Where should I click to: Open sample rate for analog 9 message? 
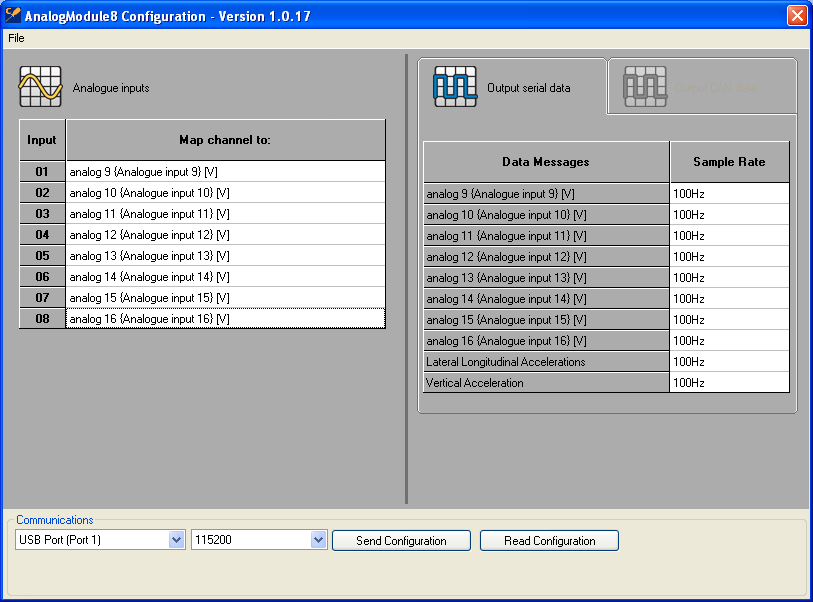click(x=729, y=193)
